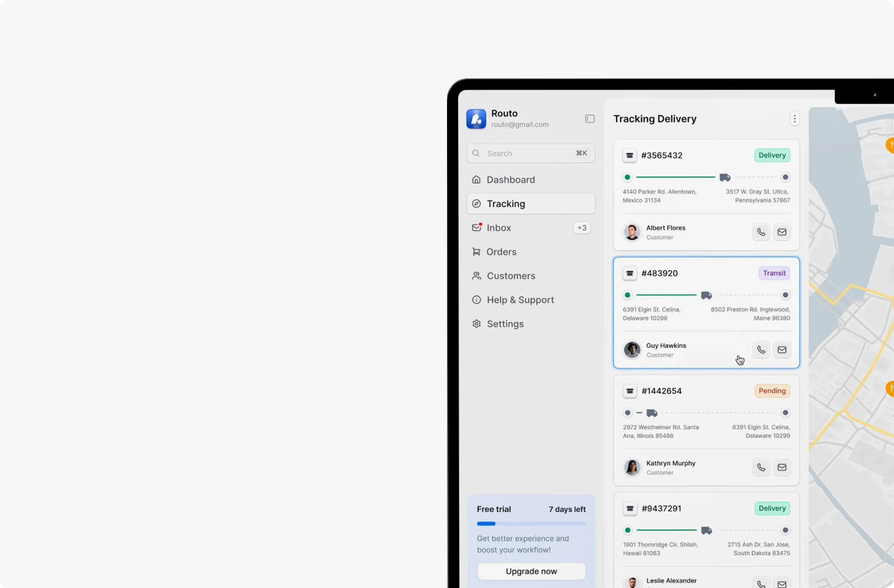Open the Inbox menu item
Screen dimensions: 894x588
coord(531,228)
